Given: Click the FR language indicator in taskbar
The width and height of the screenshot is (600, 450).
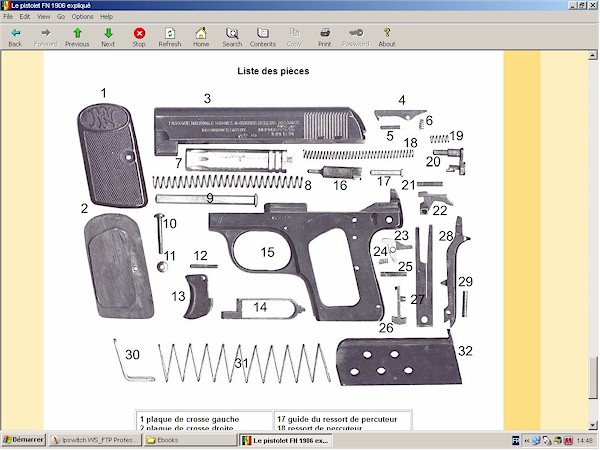Looking at the screenshot, I should [515, 441].
